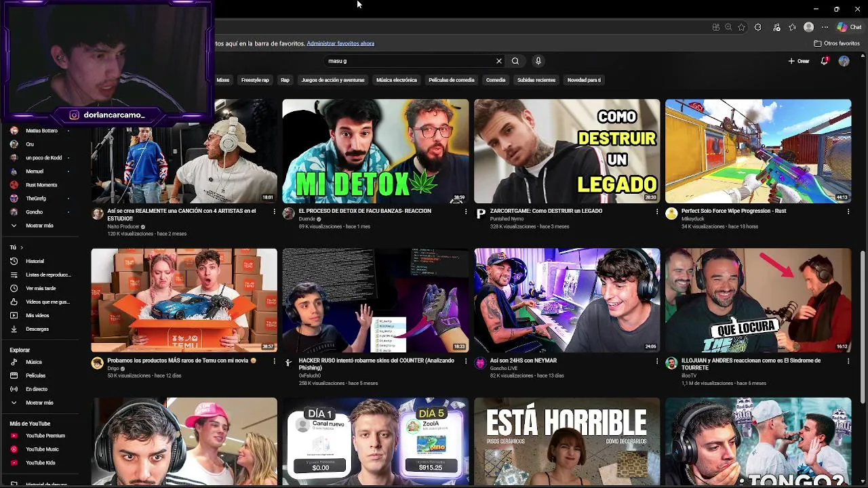Open more options for ZARCORTGAME video
This screenshot has height=488, width=868.
656,211
